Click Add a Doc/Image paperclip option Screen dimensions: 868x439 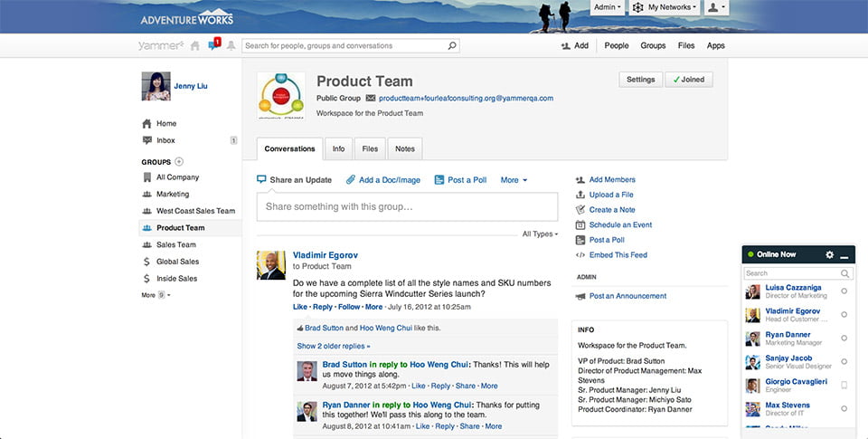click(x=383, y=180)
